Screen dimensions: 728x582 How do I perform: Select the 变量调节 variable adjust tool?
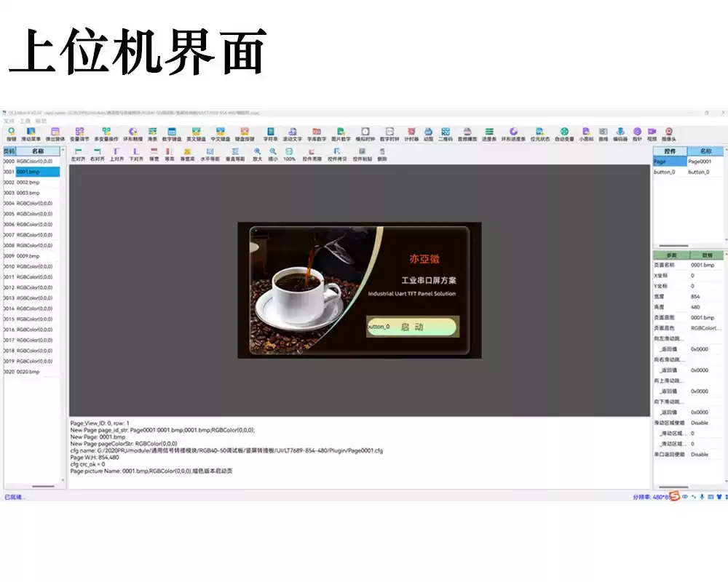click(79, 134)
